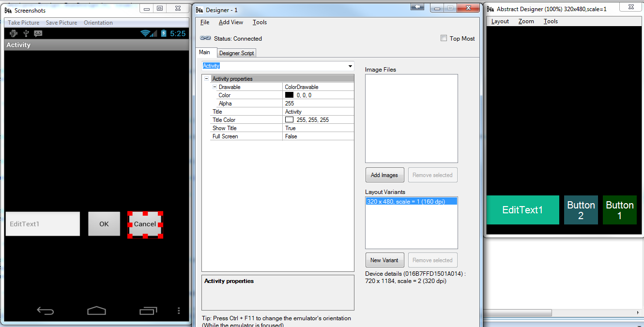Enable the Top Most checkbox

444,38
